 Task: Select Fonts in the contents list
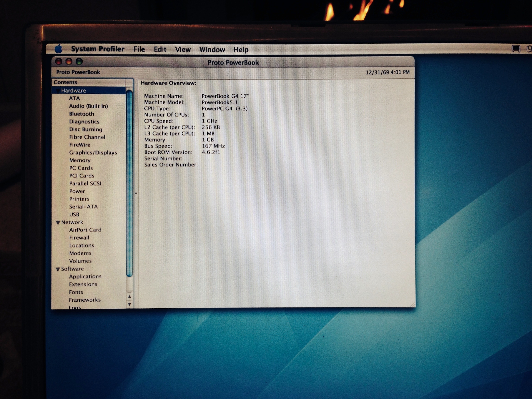[76, 292]
